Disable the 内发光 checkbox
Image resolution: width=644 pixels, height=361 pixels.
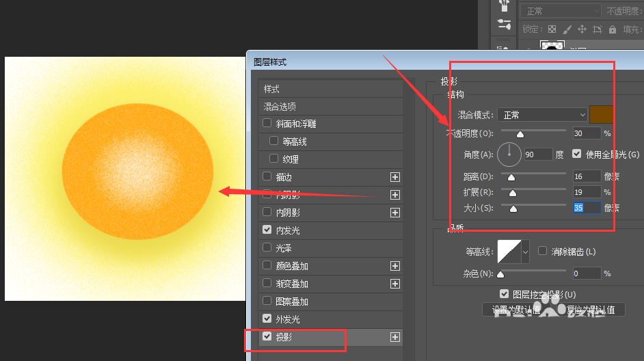tap(267, 230)
